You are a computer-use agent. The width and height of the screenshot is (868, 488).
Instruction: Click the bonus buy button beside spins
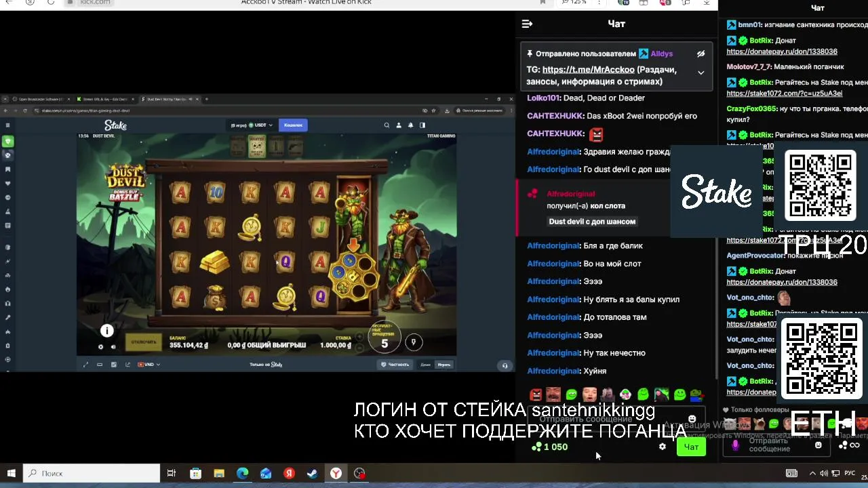[x=414, y=342]
